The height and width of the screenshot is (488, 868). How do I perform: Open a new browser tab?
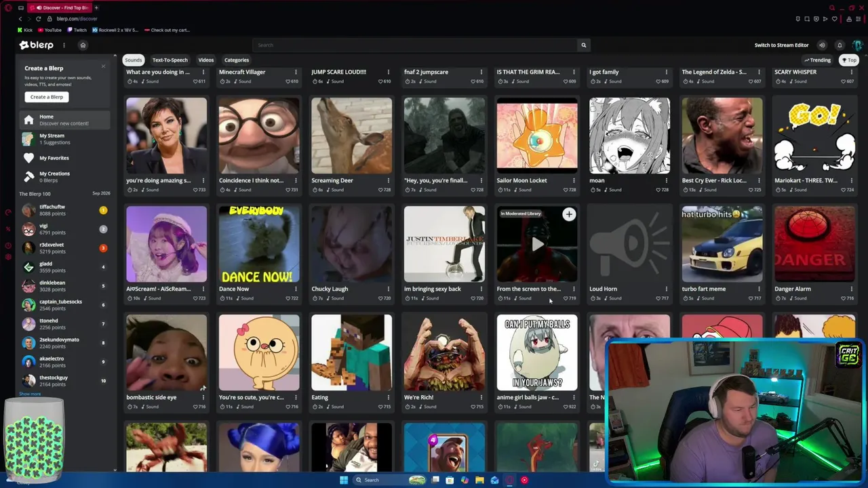coord(96,7)
